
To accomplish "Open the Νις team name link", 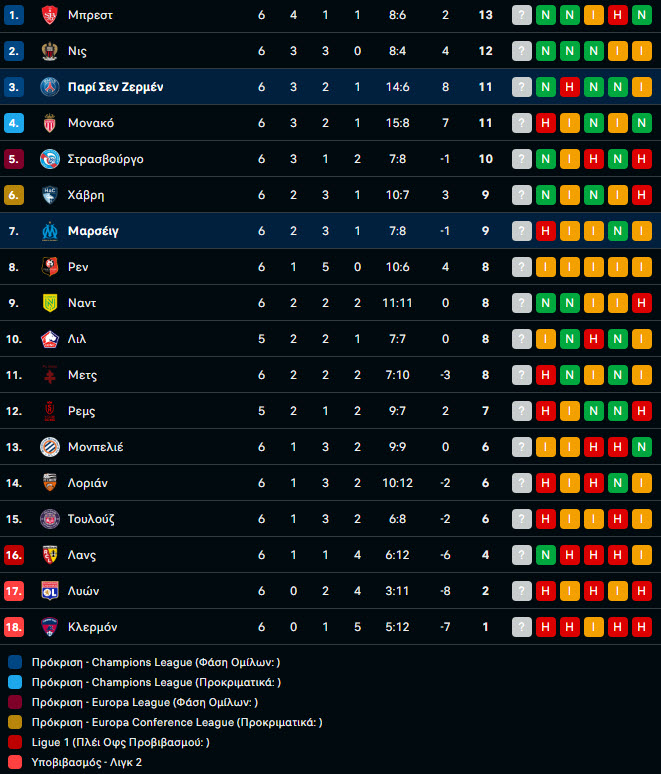I will [x=77, y=51].
